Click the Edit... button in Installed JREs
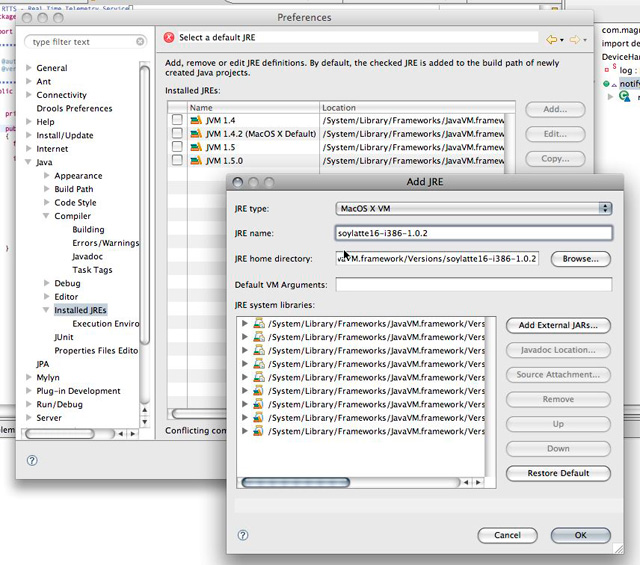 (x=555, y=134)
